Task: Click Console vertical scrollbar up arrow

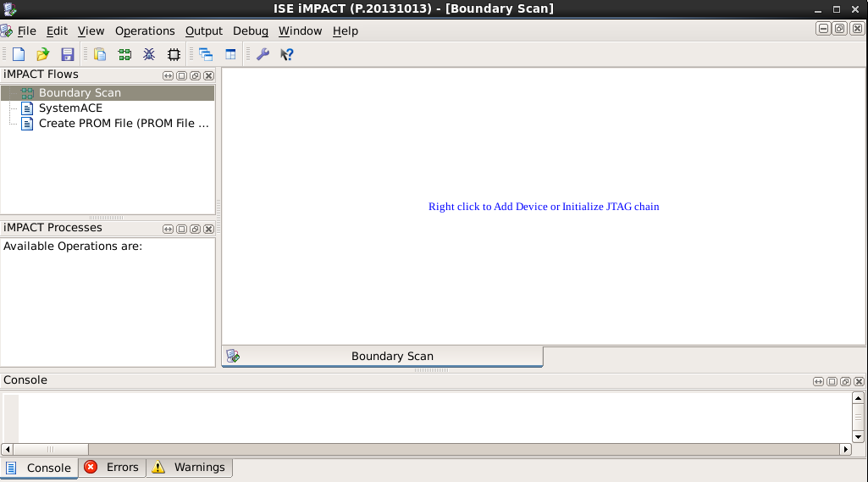Action: pos(858,398)
